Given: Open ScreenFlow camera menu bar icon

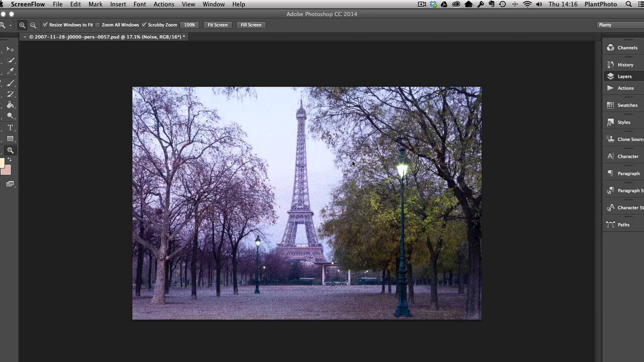Looking at the screenshot, I should (422, 4).
